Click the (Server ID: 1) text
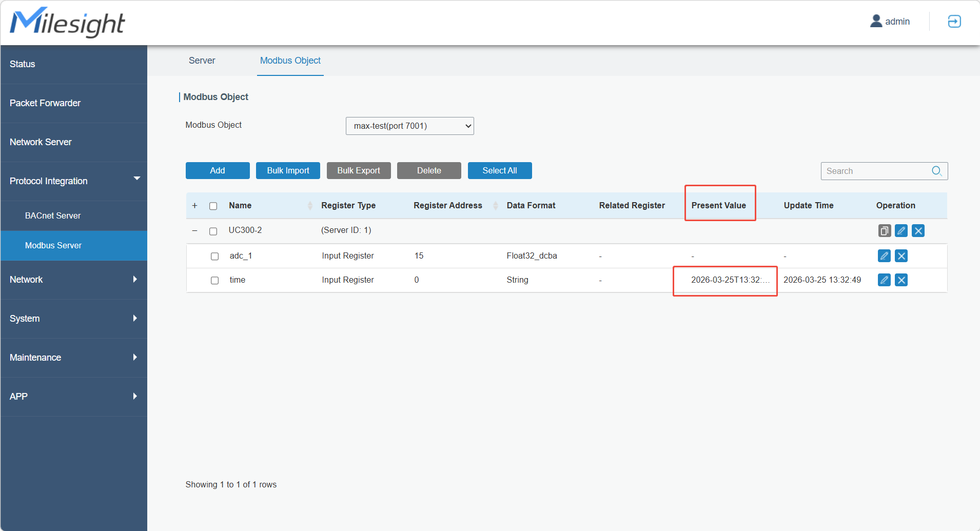 [x=346, y=230]
